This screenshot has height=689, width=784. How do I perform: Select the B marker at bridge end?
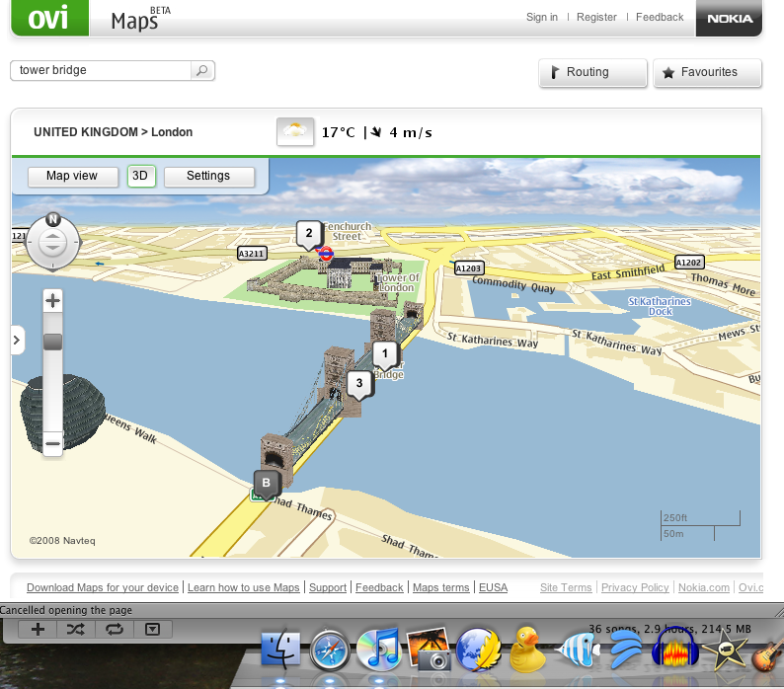(x=267, y=484)
